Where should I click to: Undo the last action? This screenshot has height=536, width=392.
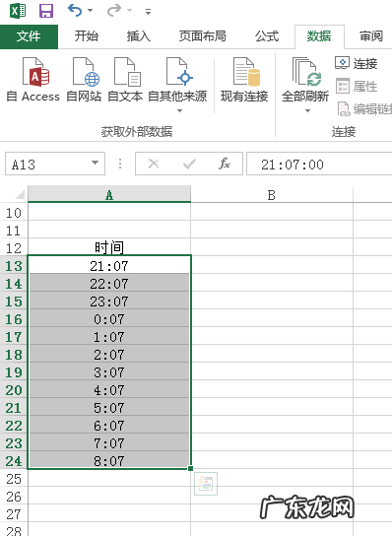click(75, 10)
